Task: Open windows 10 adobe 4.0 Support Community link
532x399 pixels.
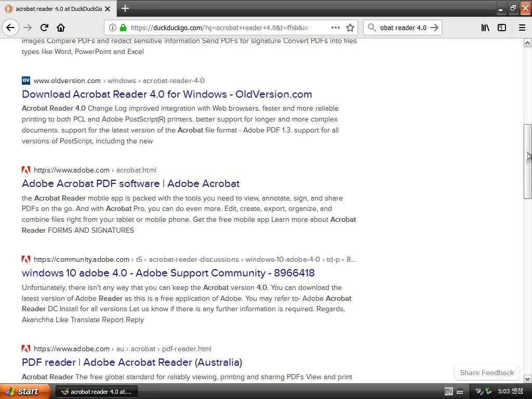Action: click(x=168, y=273)
